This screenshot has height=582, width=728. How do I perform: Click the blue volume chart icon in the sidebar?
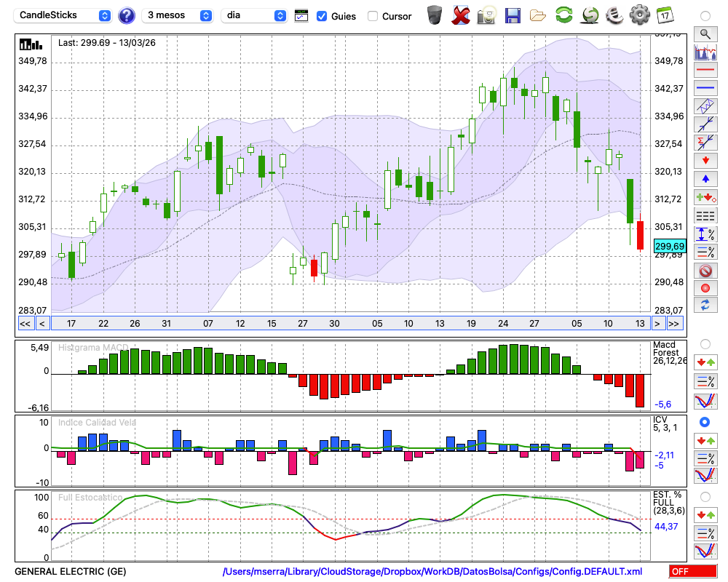click(705, 52)
